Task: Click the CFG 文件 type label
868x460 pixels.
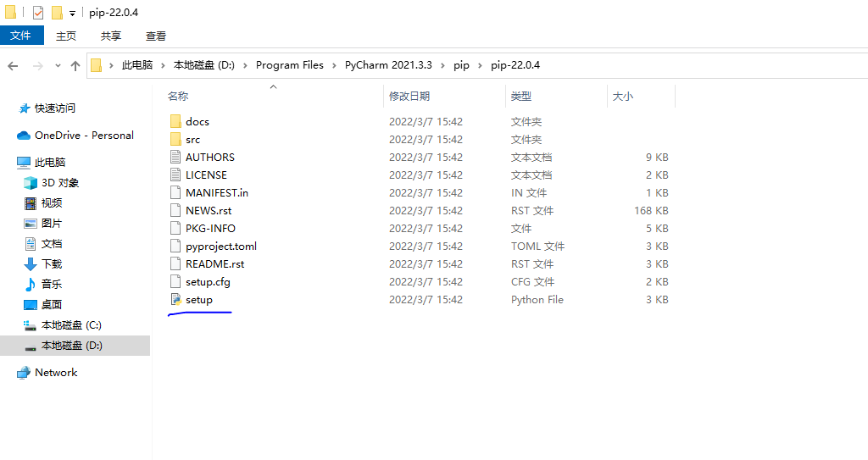Action: click(532, 282)
